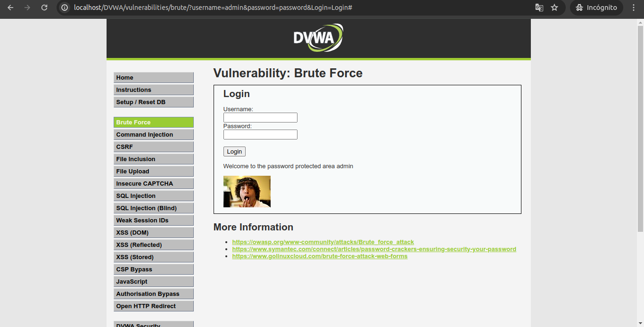Click the Username input field

[260, 118]
